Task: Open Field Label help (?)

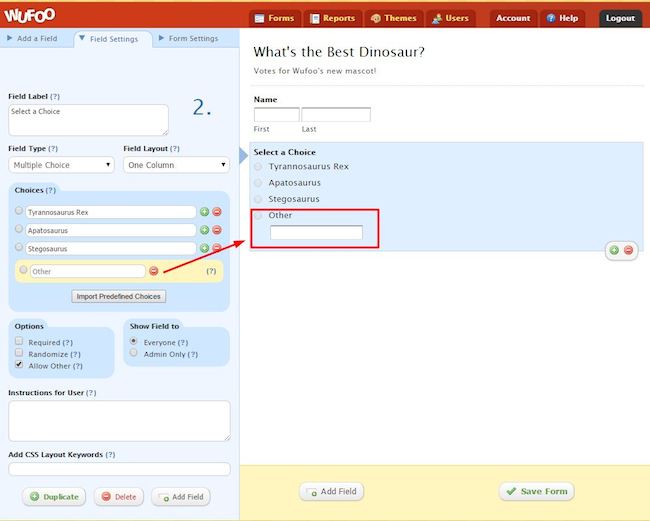Action: click(x=55, y=96)
